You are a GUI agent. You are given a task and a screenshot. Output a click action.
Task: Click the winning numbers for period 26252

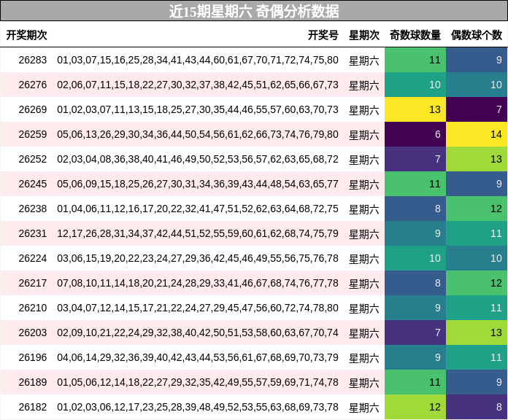point(198,159)
